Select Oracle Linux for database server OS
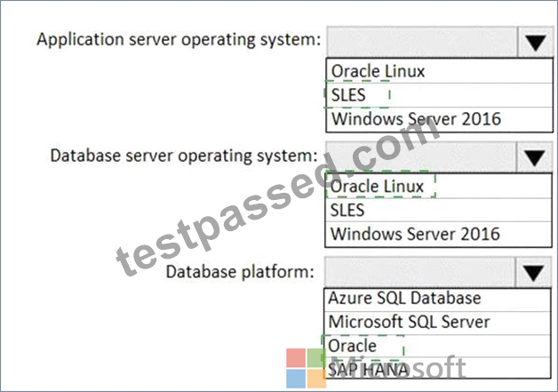This screenshot has height=392, width=558. pyautogui.click(x=438, y=186)
